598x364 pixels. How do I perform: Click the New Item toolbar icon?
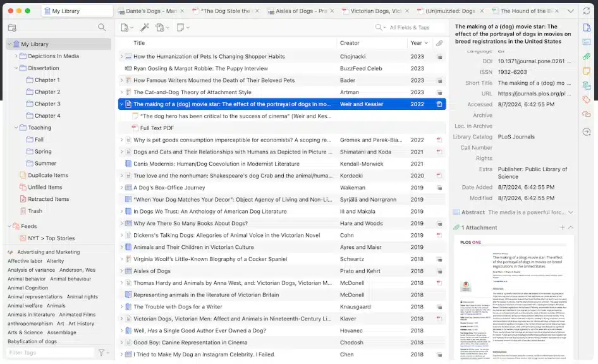[125, 27]
